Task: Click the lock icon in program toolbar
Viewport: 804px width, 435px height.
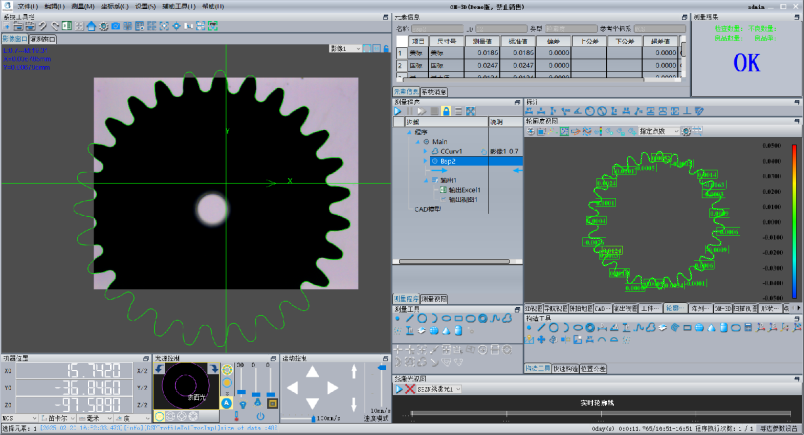Action: (x=446, y=111)
